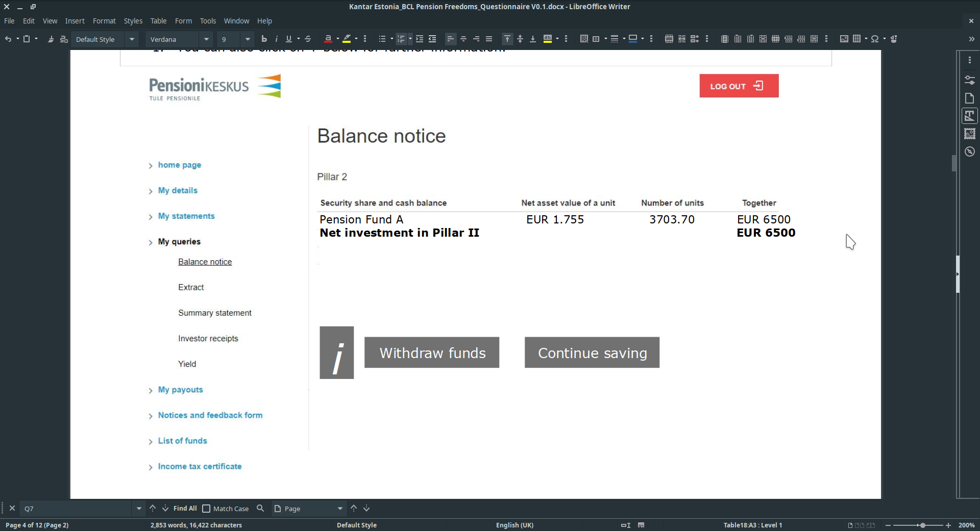Click the Decrease Indent icon
Image resolution: width=980 pixels, height=531 pixels.
pyautogui.click(x=432, y=39)
